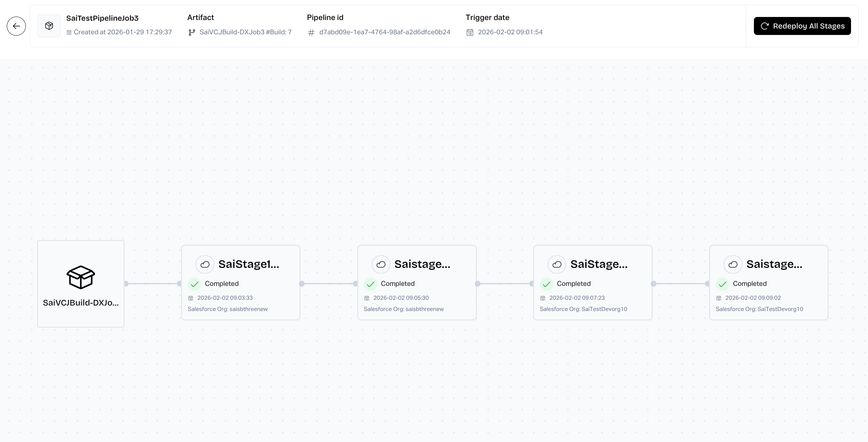
Task: Click the package icon beside SaiTestPipelineJob3
Action: pos(49,26)
